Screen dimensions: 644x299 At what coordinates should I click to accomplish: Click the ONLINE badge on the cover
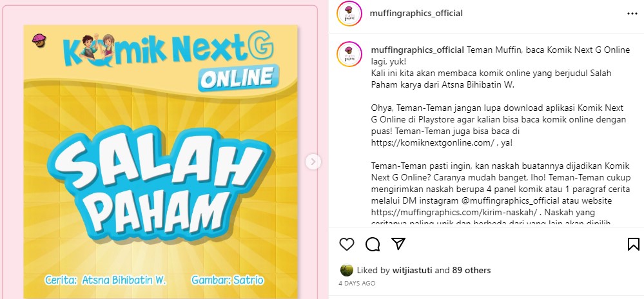pos(239,77)
